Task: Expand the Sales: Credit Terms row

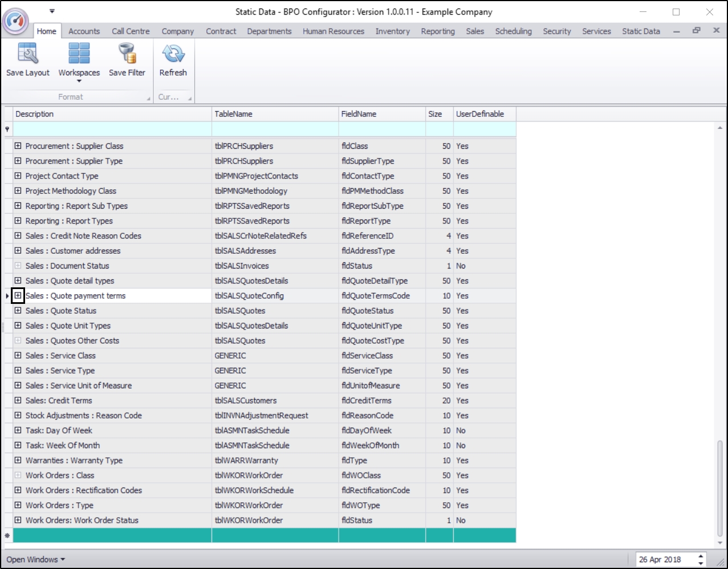Action: click(18, 400)
